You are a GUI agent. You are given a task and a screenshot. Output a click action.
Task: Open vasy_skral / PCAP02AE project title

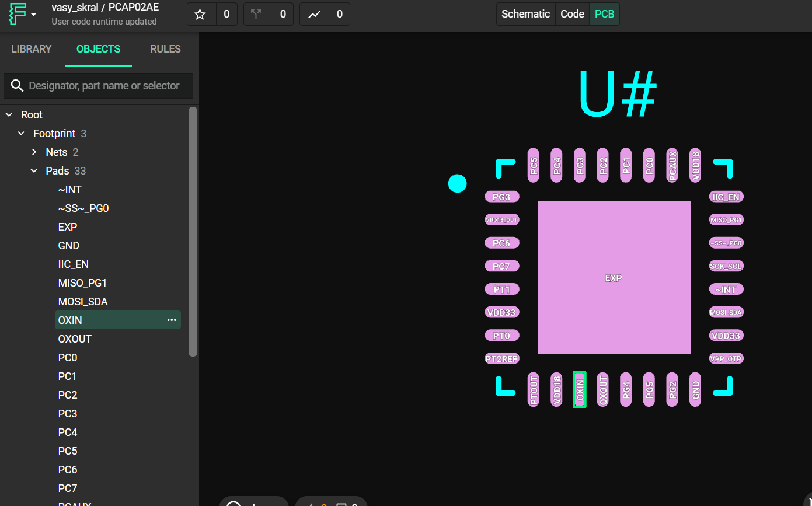[105, 8]
